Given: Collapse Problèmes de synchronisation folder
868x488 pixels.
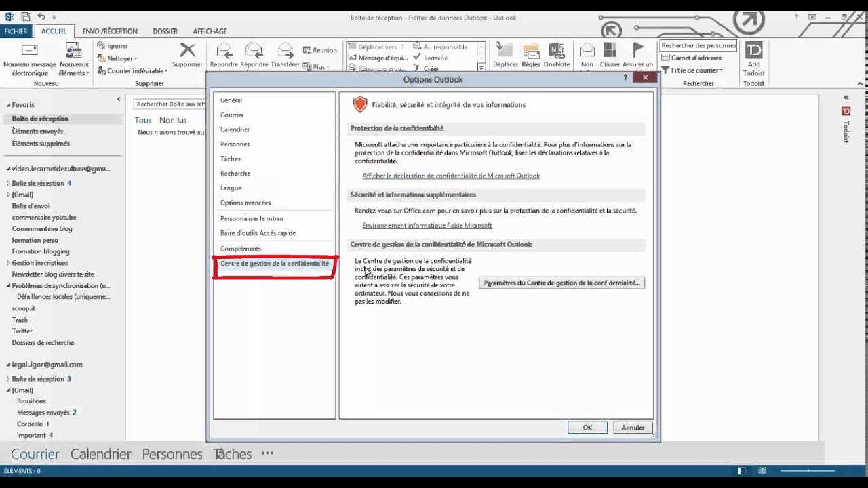Looking at the screenshot, I should click(x=9, y=286).
